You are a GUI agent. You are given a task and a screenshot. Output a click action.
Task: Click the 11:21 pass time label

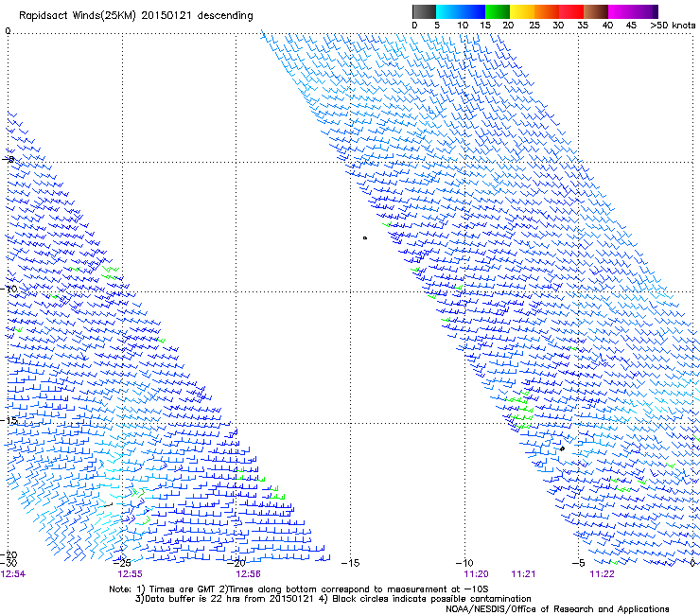pyautogui.click(x=523, y=574)
